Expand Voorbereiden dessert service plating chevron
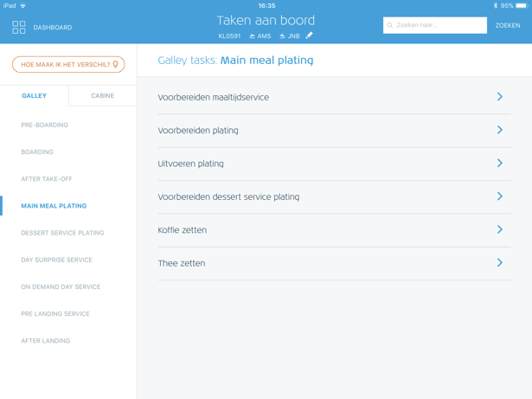 (x=500, y=196)
